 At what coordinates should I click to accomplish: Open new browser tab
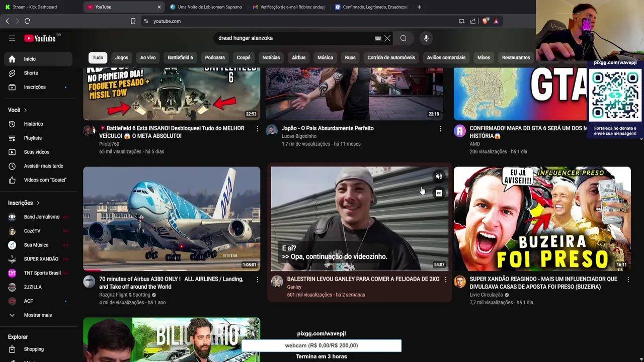coord(419,7)
